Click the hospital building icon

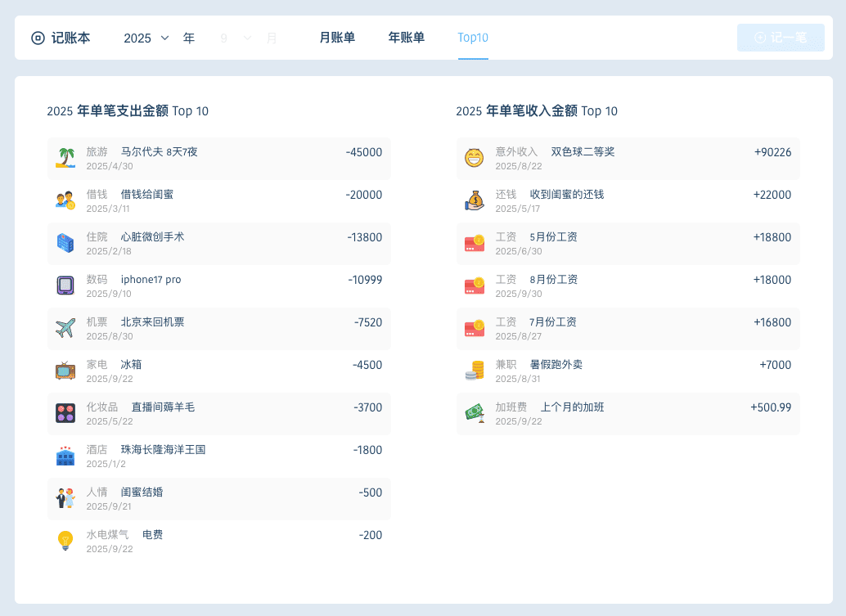tap(65, 243)
